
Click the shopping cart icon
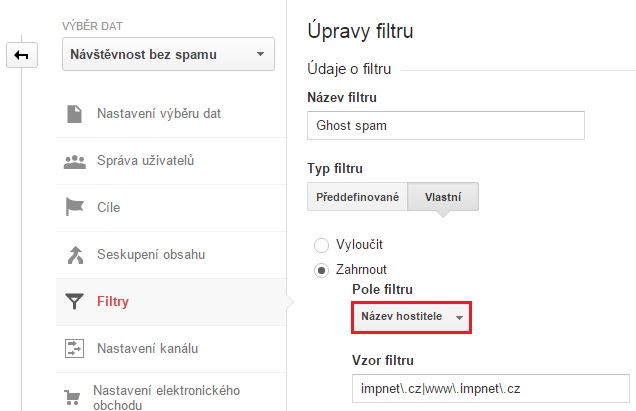click(x=72, y=398)
